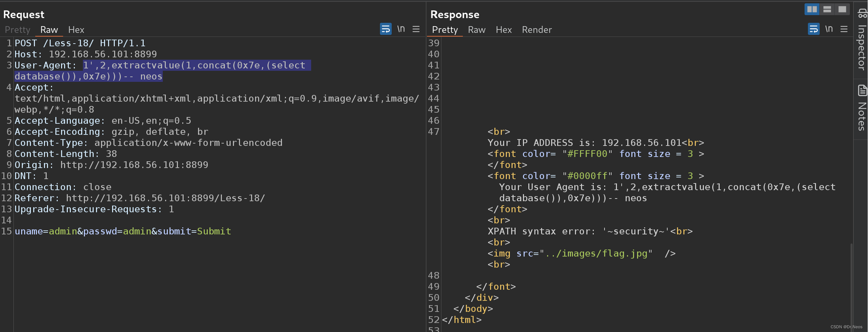The height and width of the screenshot is (332, 868).
Task: Open the Response panel options menu
Action: tap(844, 29)
